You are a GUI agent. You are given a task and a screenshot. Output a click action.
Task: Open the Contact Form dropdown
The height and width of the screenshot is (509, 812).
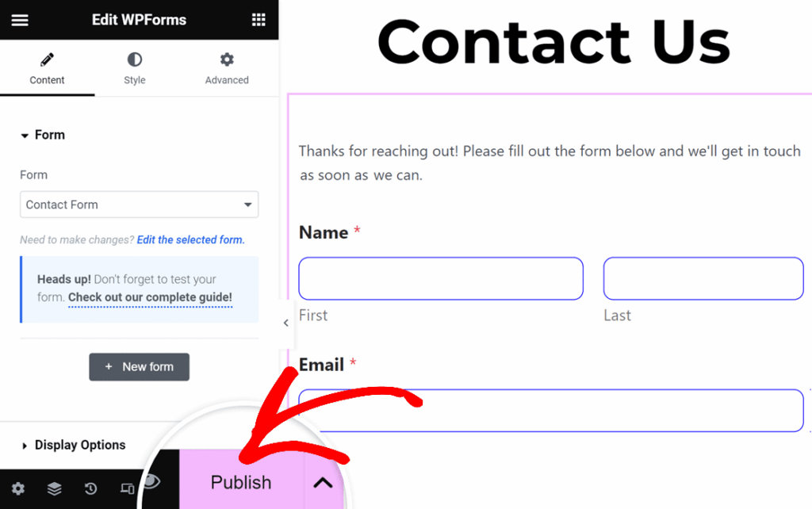point(139,205)
